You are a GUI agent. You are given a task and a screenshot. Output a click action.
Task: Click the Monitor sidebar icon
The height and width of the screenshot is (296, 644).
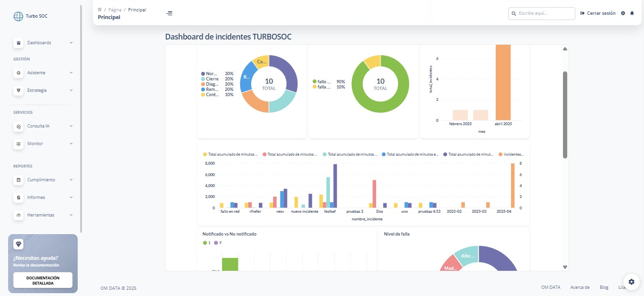click(x=18, y=144)
